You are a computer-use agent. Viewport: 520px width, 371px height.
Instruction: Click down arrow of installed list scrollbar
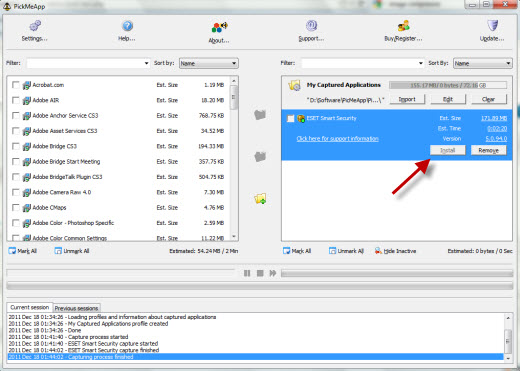[x=234, y=237]
